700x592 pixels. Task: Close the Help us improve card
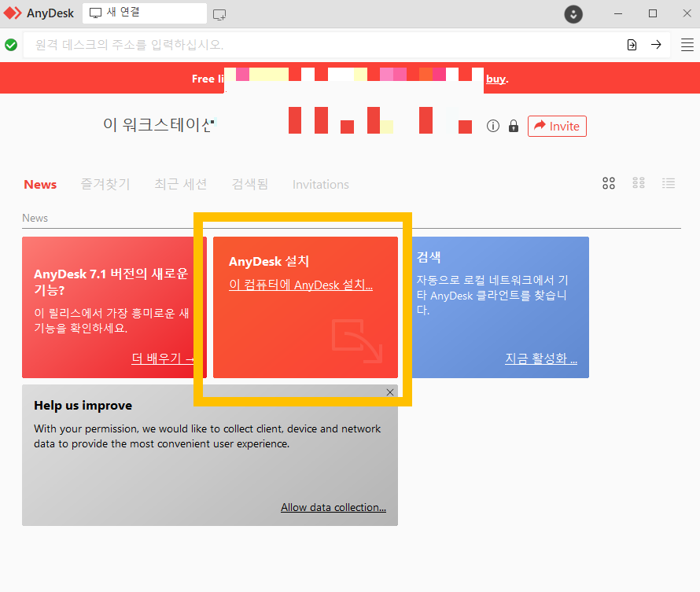tap(390, 392)
